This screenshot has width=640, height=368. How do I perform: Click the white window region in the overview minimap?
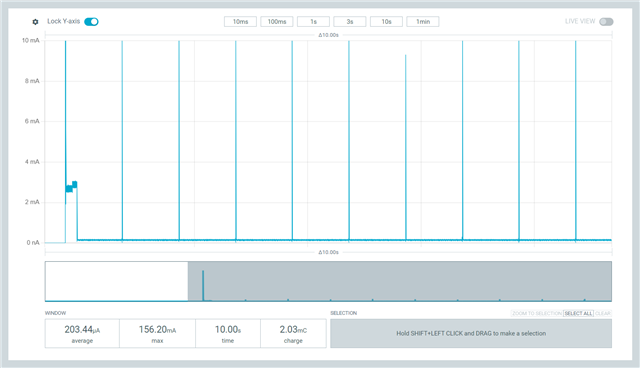click(117, 281)
